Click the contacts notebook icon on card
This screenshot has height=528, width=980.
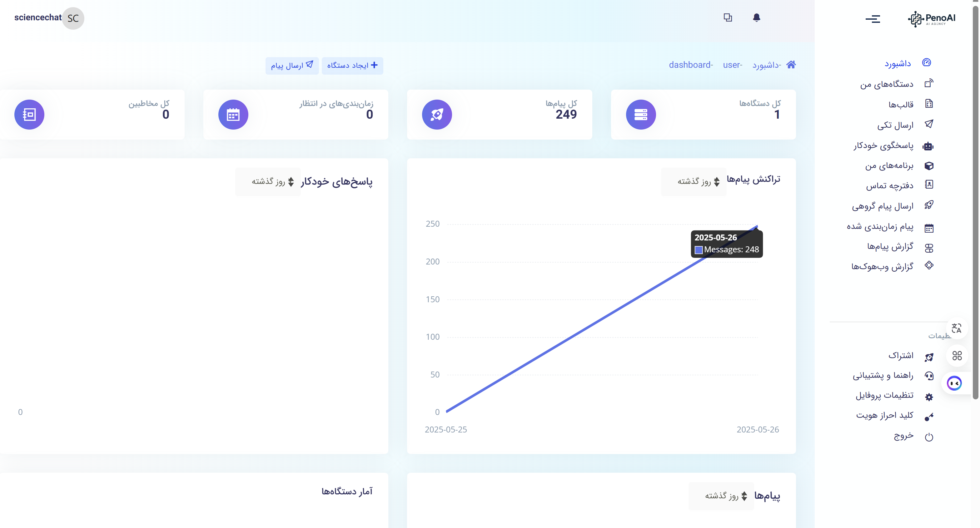(29, 114)
